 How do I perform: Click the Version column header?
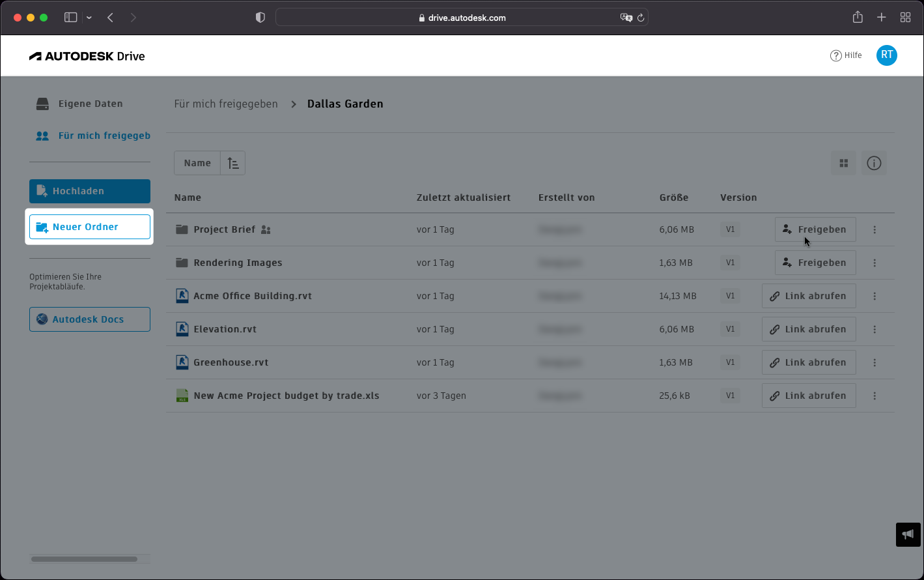coord(738,197)
